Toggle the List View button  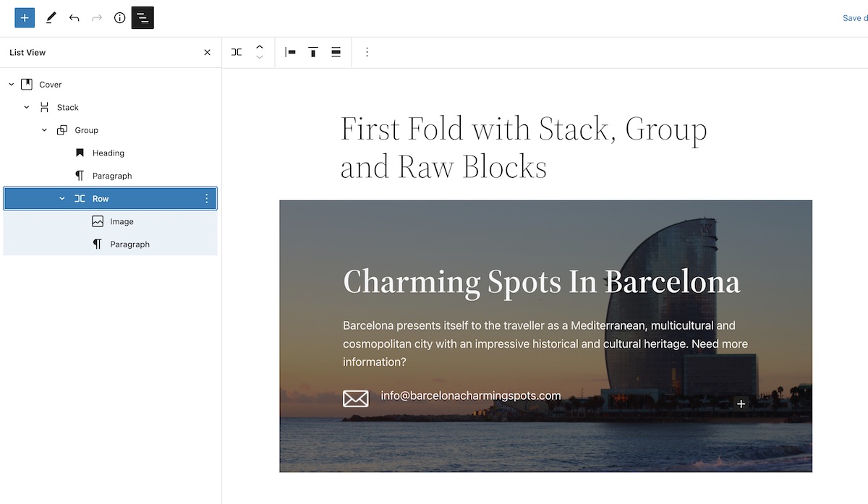pos(142,18)
